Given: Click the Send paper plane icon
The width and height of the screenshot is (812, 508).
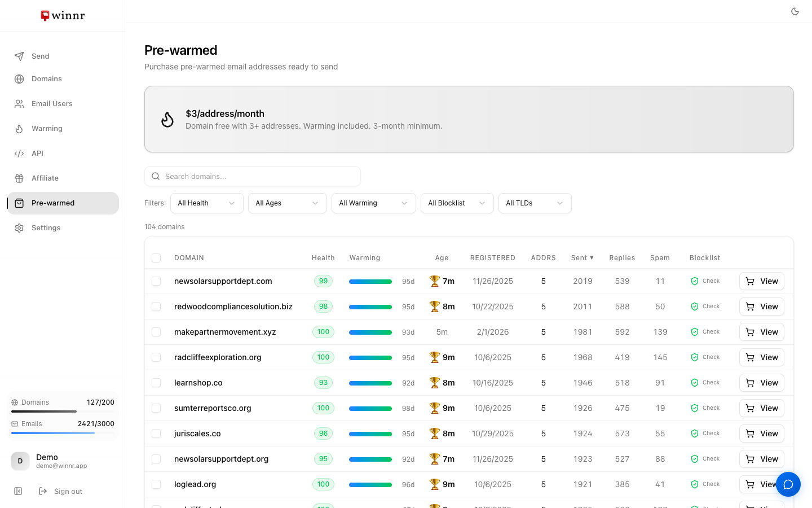Looking at the screenshot, I should click(x=19, y=56).
